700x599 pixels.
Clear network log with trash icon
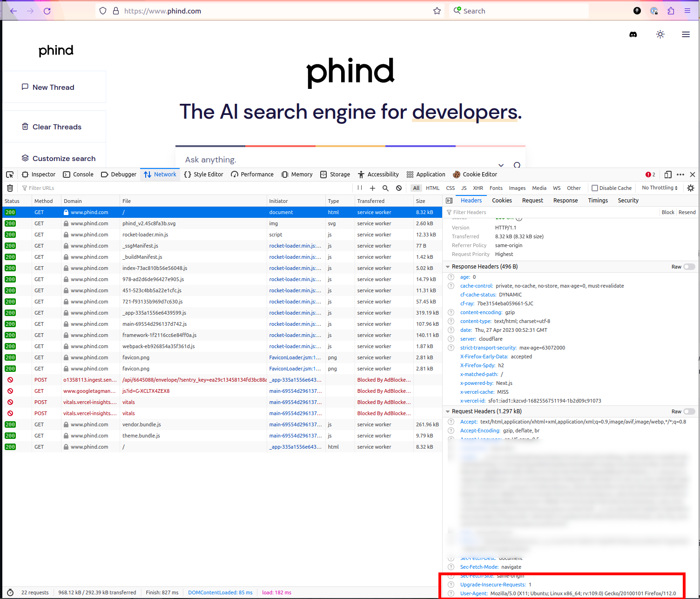coord(10,188)
